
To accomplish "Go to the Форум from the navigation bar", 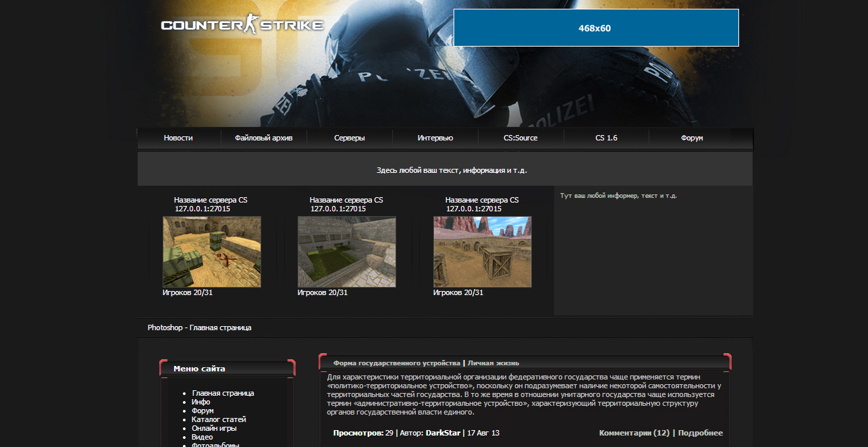I will click(x=692, y=137).
